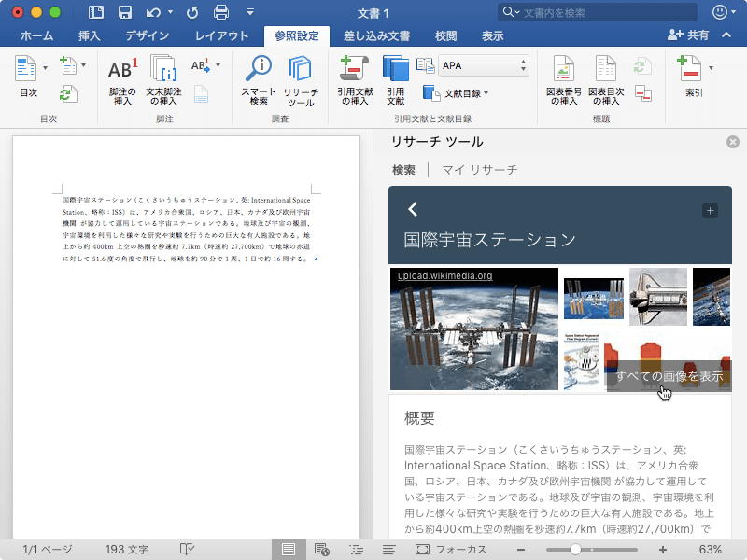Viewport: 747px width, 560px height.
Task: Switch to outline view in status bar
Action: coord(357,550)
